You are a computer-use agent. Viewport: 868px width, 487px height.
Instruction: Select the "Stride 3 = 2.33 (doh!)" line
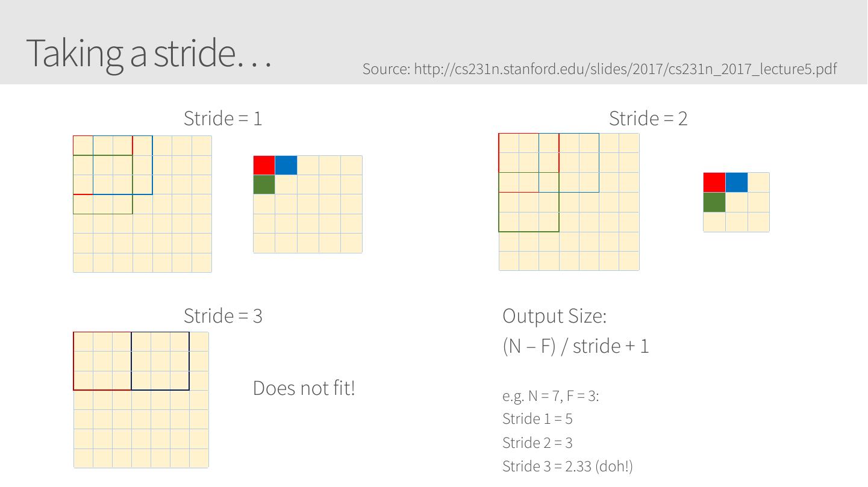567,466
